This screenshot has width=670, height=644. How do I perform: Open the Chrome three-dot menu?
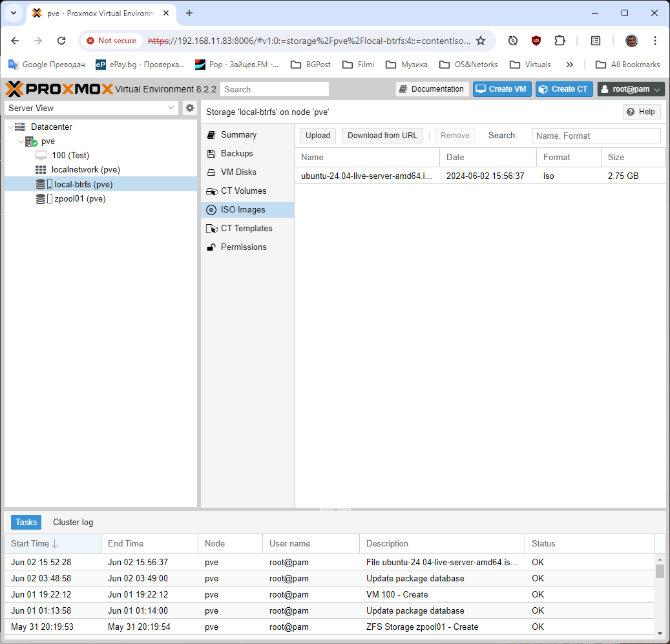(654, 41)
